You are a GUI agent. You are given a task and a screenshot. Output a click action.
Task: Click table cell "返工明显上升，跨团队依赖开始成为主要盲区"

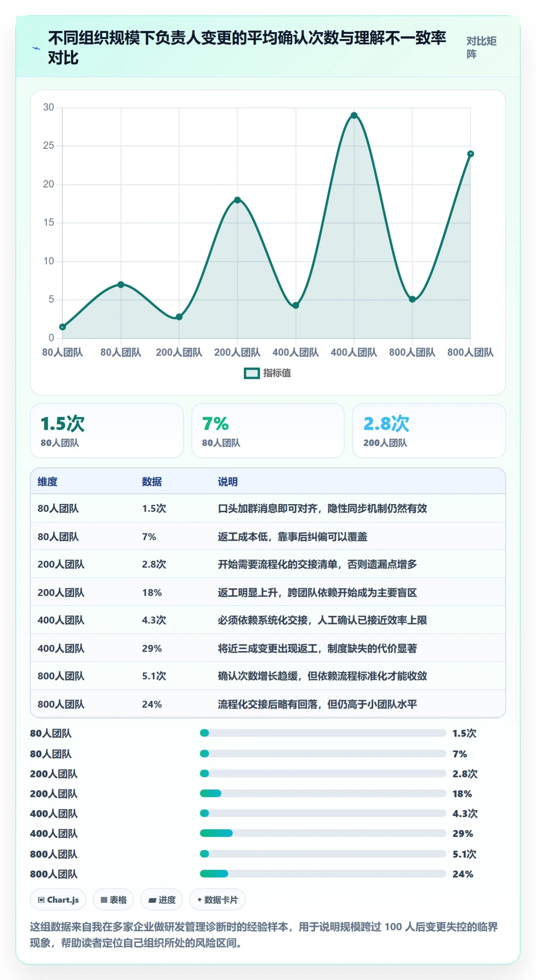pyautogui.click(x=317, y=593)
